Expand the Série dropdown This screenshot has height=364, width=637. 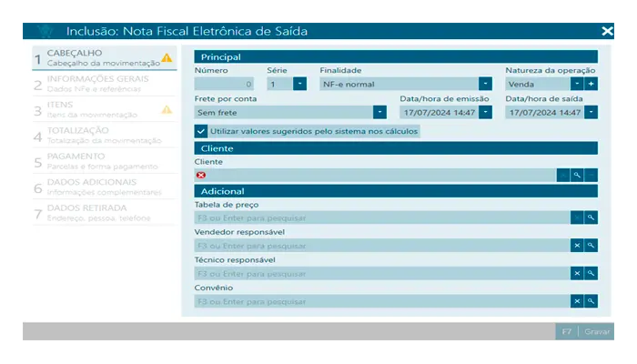click(x=299, y=84)
